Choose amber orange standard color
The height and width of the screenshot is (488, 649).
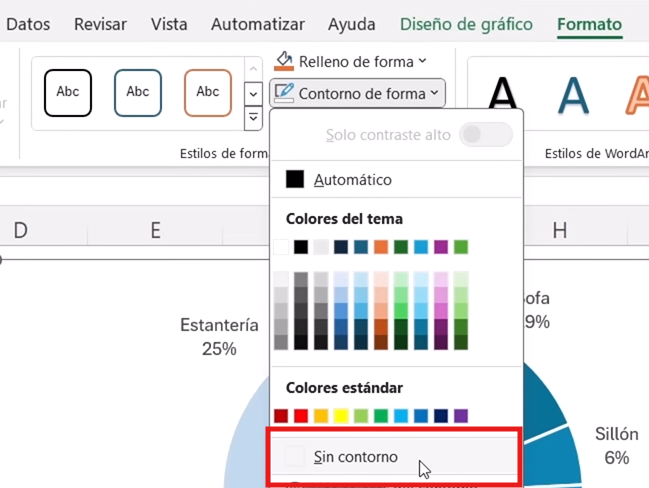[x=321, y=416]
